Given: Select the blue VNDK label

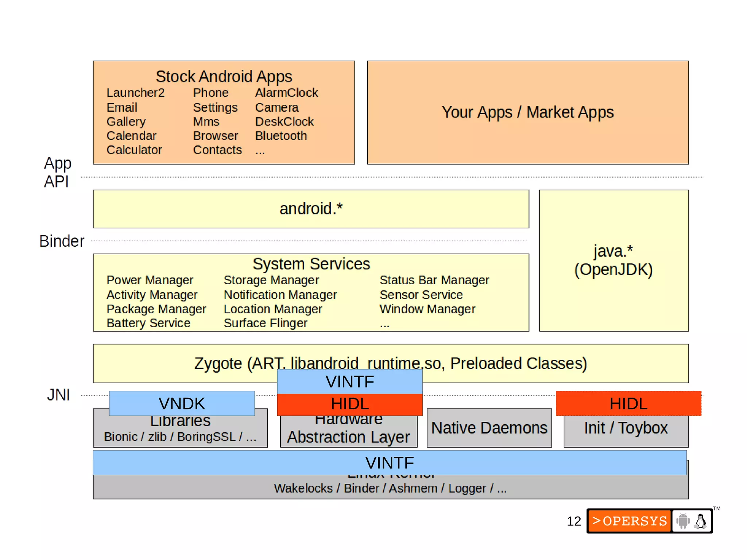Looking at the screenshot, I should 182,403.
